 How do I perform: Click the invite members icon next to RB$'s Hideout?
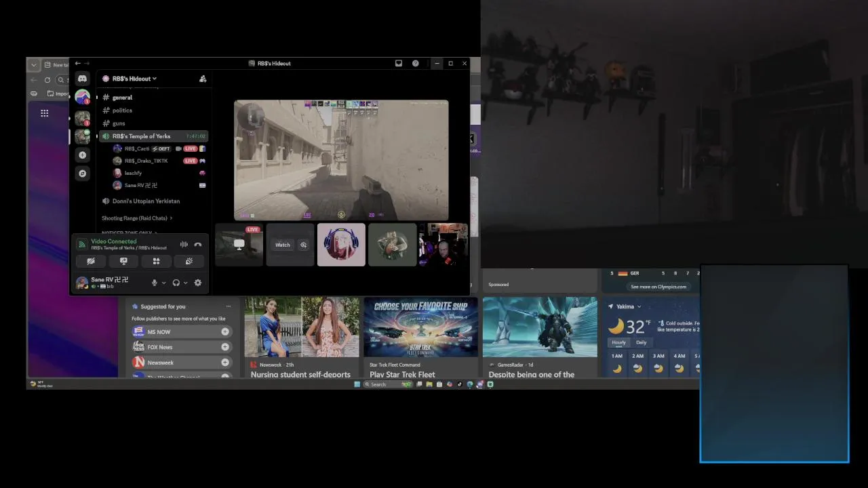[x=203, y=79]
